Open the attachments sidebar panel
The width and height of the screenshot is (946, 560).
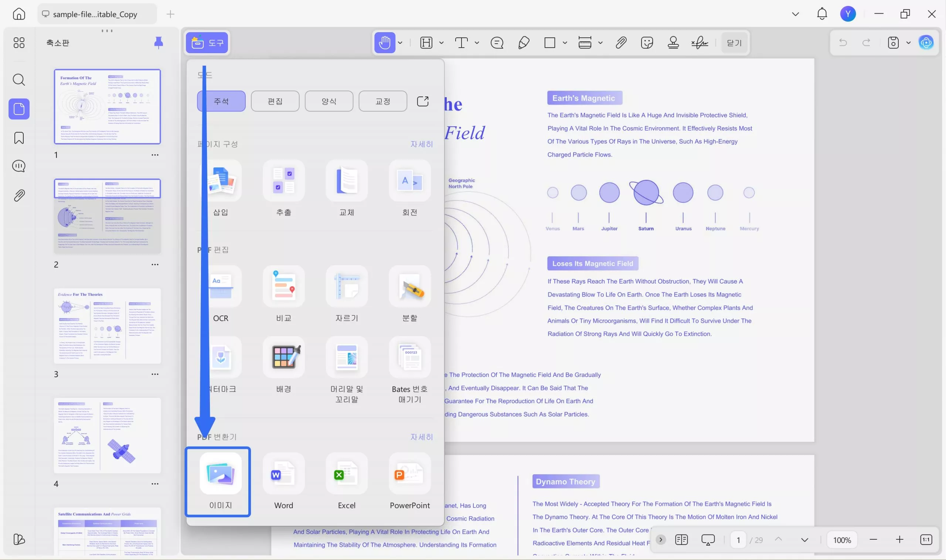click(19, 195)
